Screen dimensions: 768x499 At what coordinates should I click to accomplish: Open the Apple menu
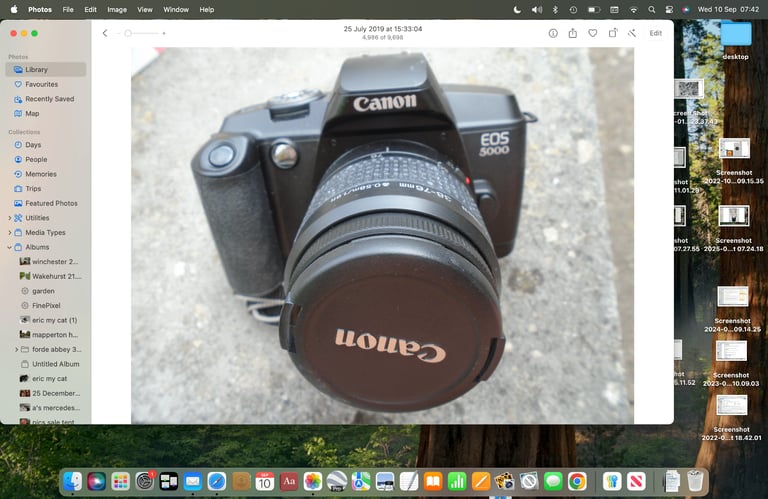point(14,9)
